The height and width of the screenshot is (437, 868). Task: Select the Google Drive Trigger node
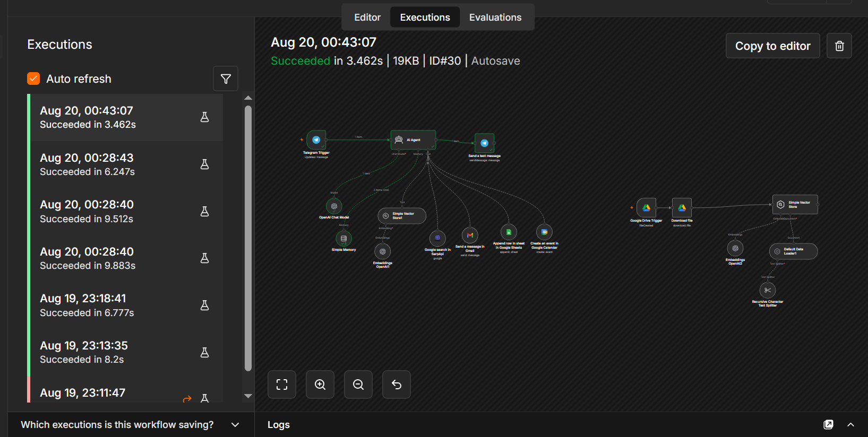coord(646,208)
